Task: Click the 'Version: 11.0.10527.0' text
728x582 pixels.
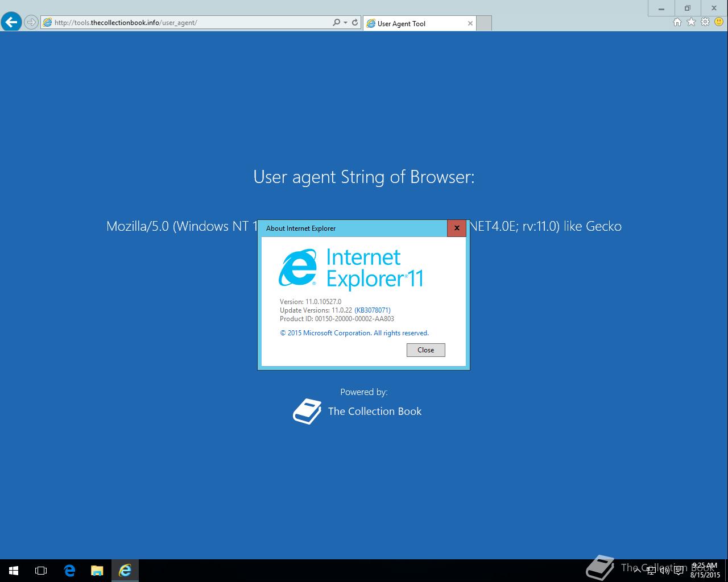Action: point(311,302)
